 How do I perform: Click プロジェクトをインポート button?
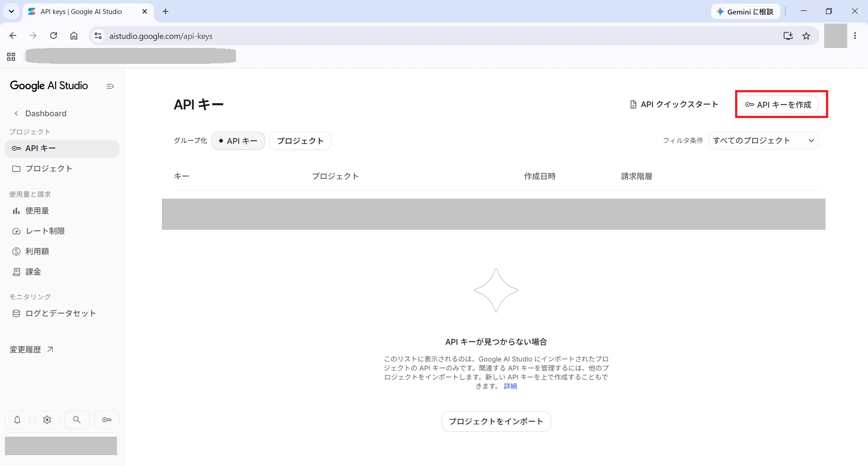pyautogui.click(x=496, y=421)
